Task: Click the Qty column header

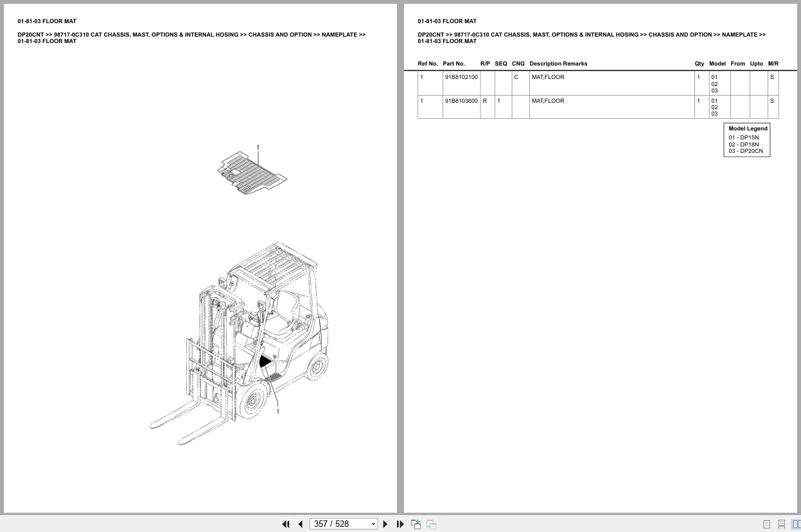Action: tap(700, 64)
